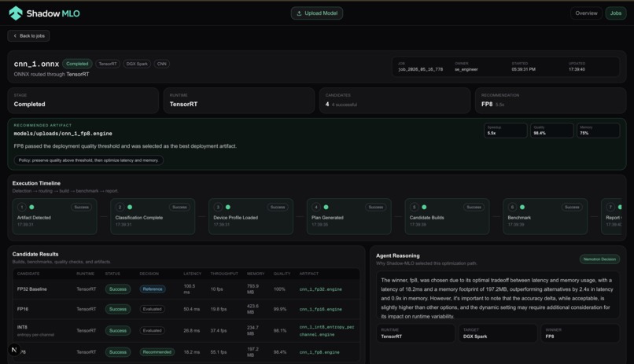This screenshot has width=634, height=364.
Task: Click the Quality column header
Action: coord(282,274)
